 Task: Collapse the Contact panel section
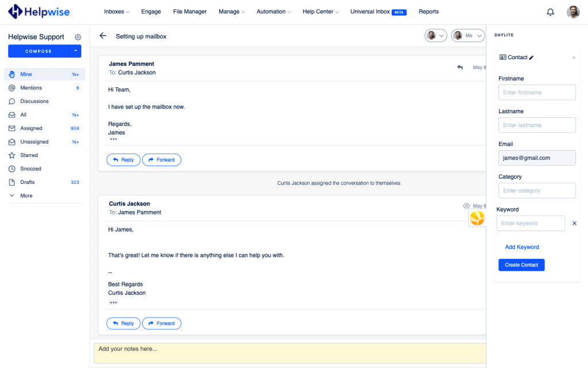click(x=572, y=57)
